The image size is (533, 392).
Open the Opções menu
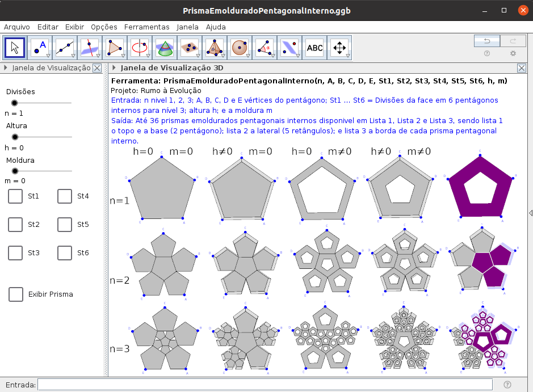click(104, 27)
